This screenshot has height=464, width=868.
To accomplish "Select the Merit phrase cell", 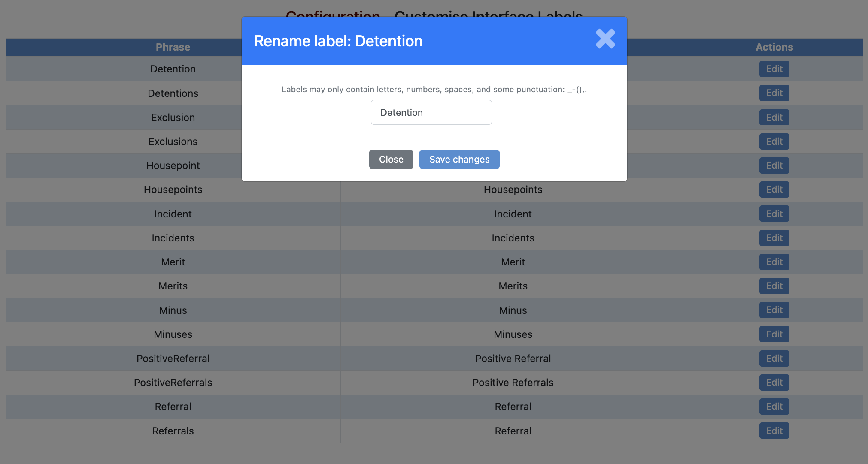I will pyautogui.click(x=173, y=262).
